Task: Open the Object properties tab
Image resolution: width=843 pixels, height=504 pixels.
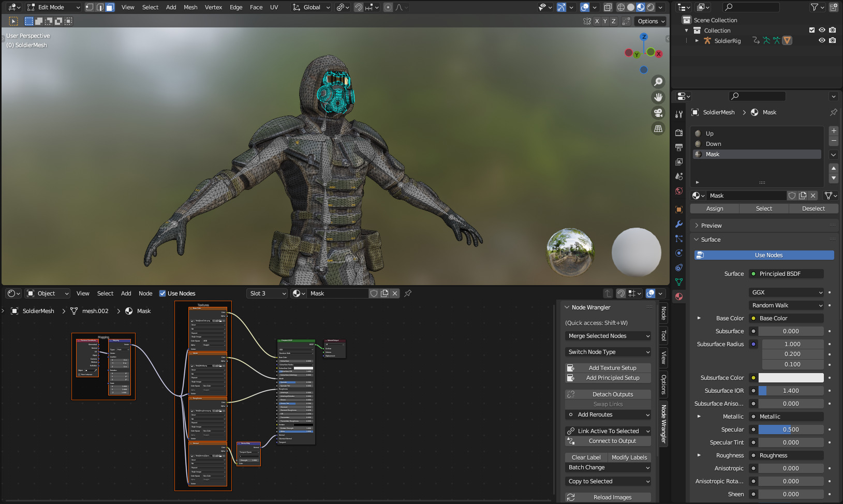Action: 679,210
